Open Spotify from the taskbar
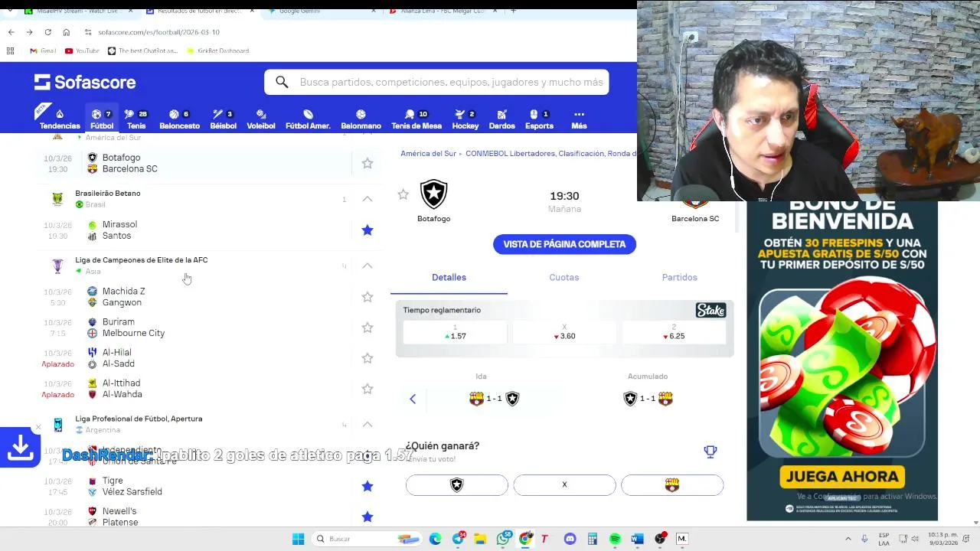The width and height of the screenshot is (980, 551). coord(615,539)
